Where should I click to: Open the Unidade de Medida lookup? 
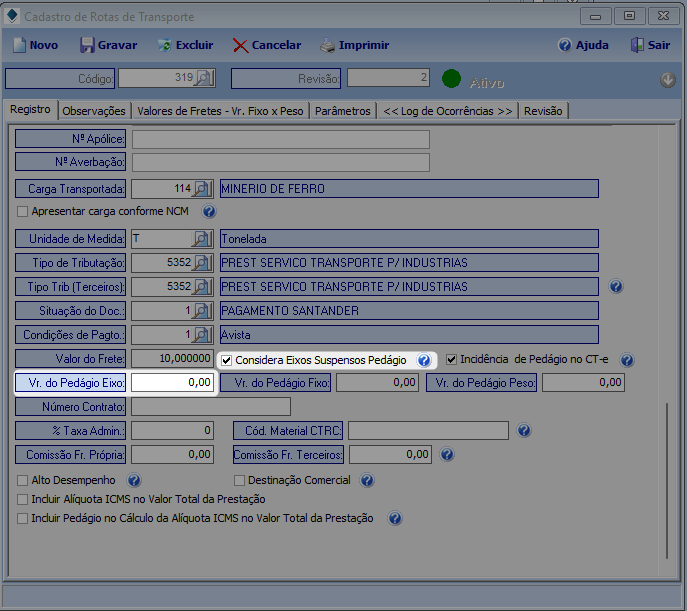pos(203,239)
